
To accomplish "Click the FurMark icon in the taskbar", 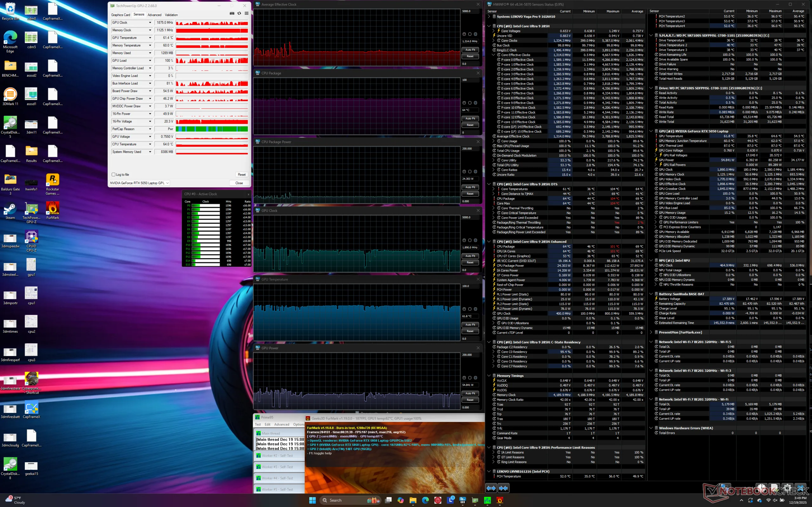I will 500,500.
